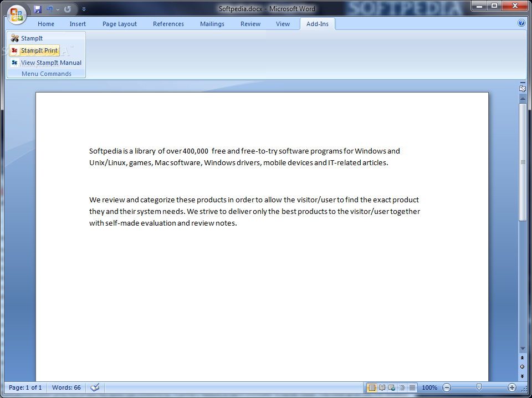Click the proofing errors check icon
Screen dimensions: 532x398
point(95,387)
